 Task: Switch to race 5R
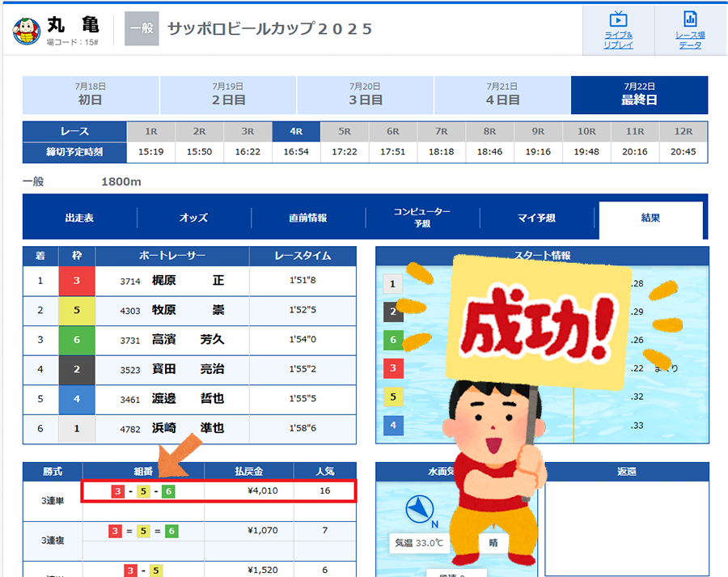345,131
